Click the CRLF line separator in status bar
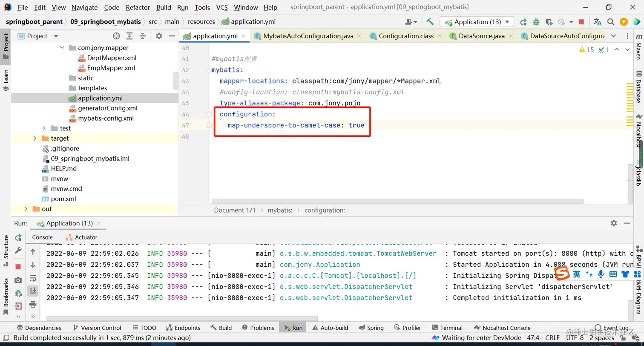644x346 pixels. pos(552,338)
